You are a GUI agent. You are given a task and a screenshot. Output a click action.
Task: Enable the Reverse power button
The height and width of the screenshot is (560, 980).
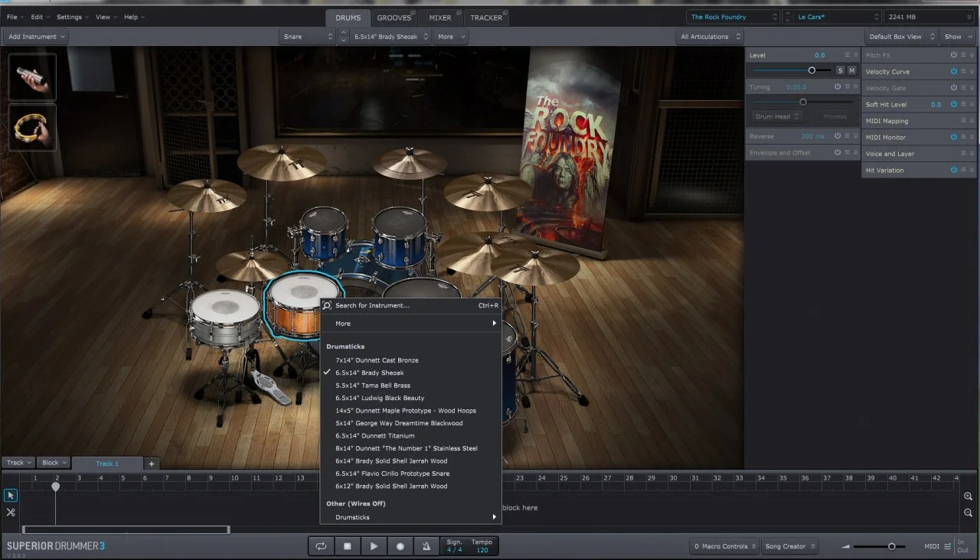coord(838,136)
